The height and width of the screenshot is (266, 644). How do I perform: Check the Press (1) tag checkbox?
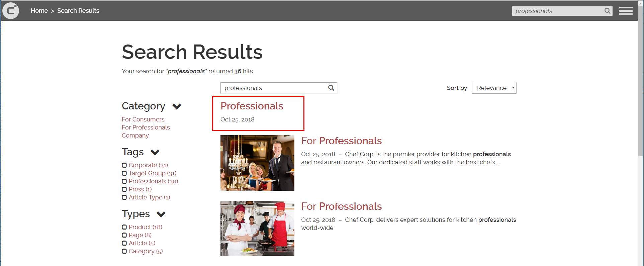(124, 189)
